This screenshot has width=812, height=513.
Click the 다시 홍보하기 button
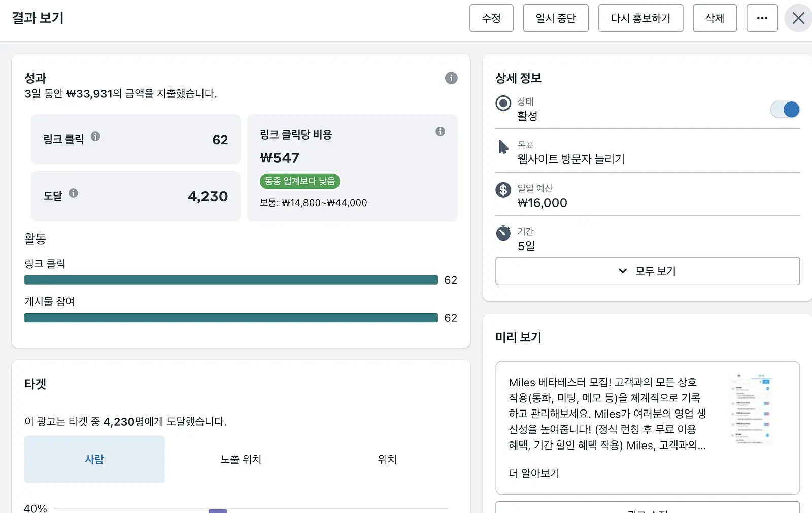coord(640,18)
